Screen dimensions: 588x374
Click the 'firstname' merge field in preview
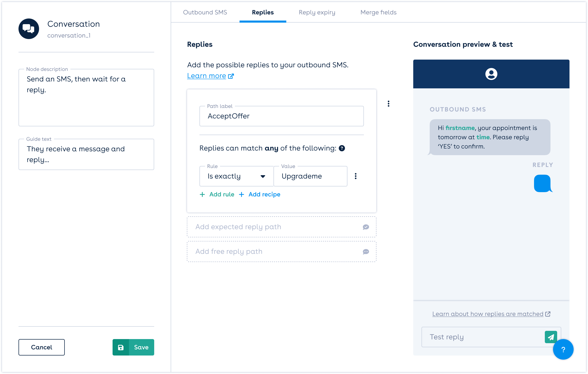pos(460,128)
